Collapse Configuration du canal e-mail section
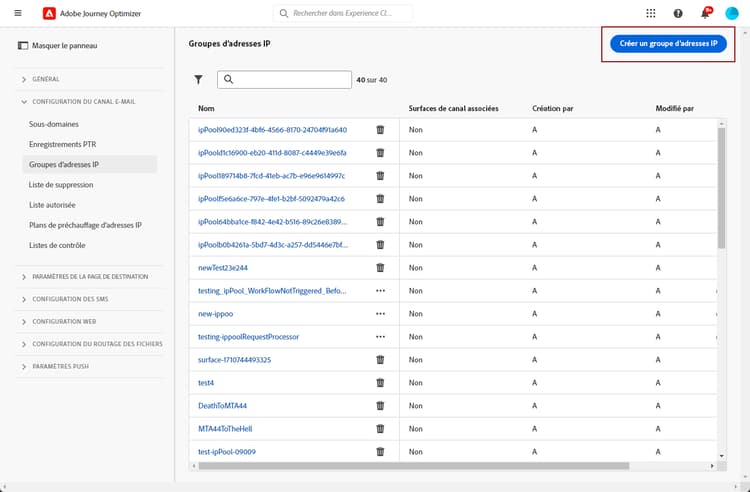 pyautogui.click(x=83, y=102)
